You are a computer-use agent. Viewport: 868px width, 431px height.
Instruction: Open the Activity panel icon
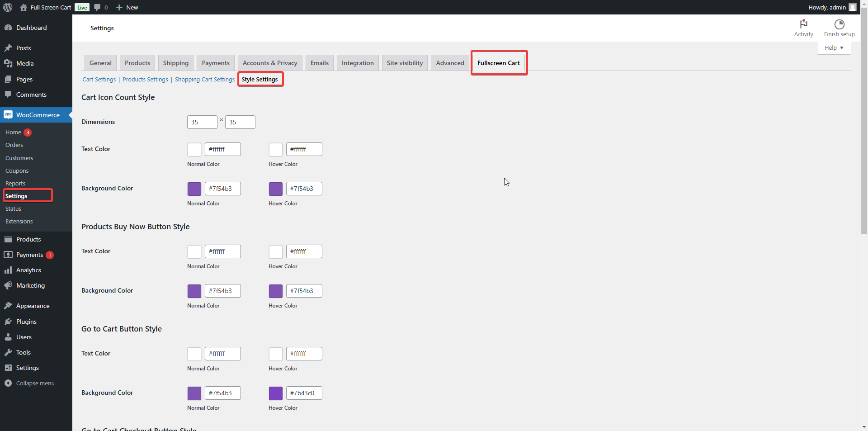tap(803, 24)
